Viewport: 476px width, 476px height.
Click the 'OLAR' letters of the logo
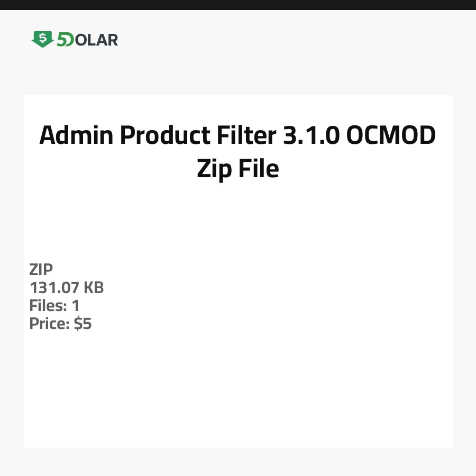pos(96,40)
